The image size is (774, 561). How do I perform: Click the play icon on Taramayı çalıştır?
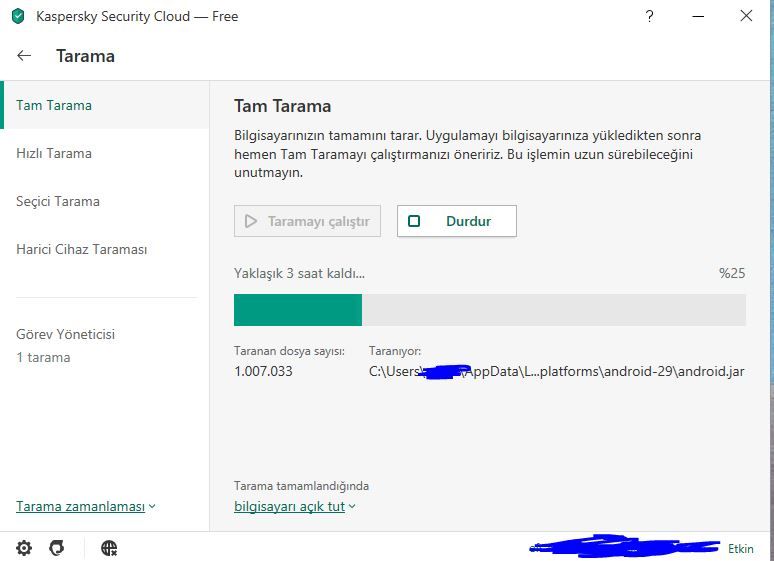pyautogui.click(x=251, y=221)
